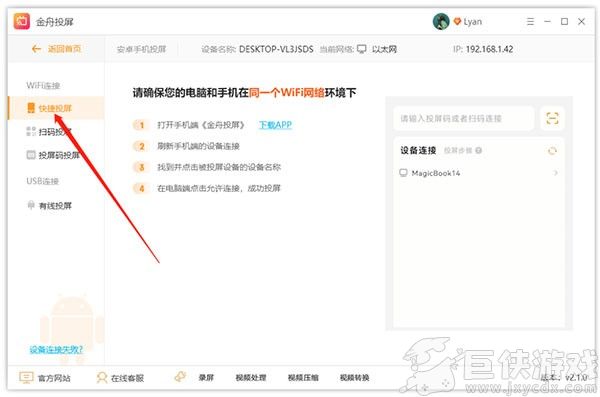The height and width of the screenshot is (397, 600).
Task: Open the 视频处理 tool
Action: tap(251, 377)
